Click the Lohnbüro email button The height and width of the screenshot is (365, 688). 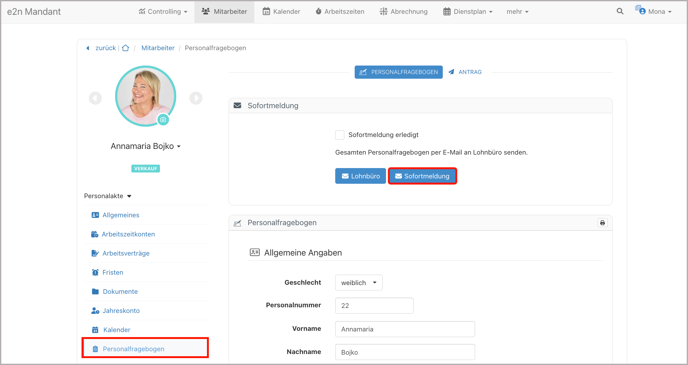[361, 176]
